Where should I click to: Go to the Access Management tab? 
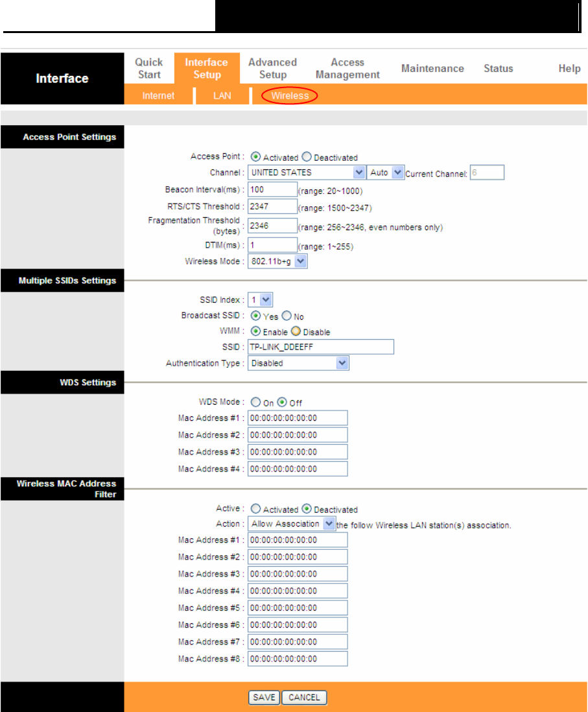pyautogui.click(x=347, y=68)
